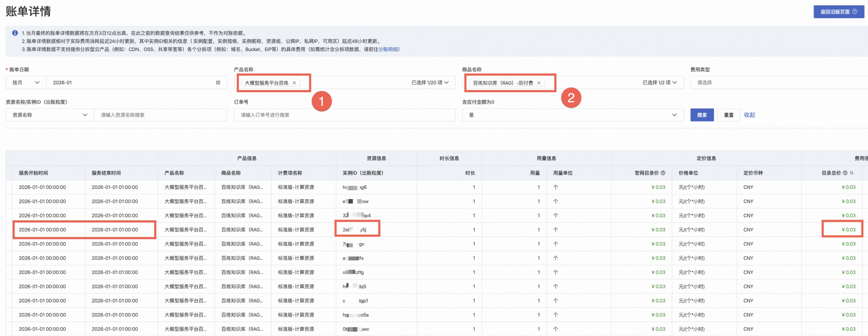The image size is (868, 336).
Task: Click help icon on 返回旧版页面 button
Action: tap(855, 11)
